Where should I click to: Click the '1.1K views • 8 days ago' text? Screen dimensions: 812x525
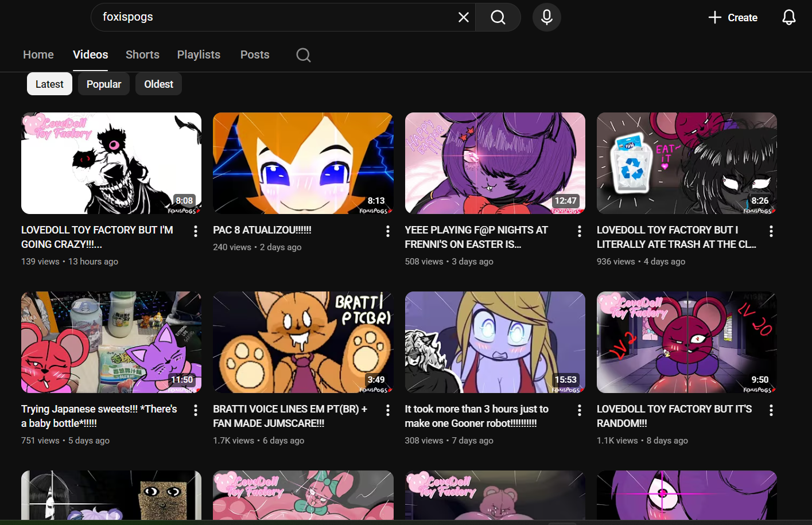pyautogui.click(x=643, y=441)
